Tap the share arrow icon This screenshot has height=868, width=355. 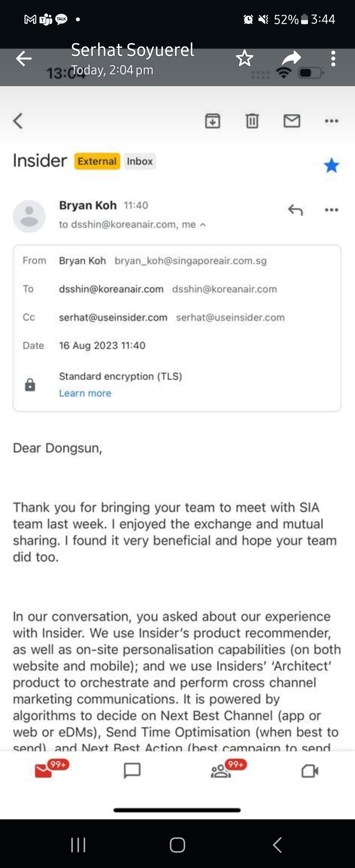pos(291,58)
